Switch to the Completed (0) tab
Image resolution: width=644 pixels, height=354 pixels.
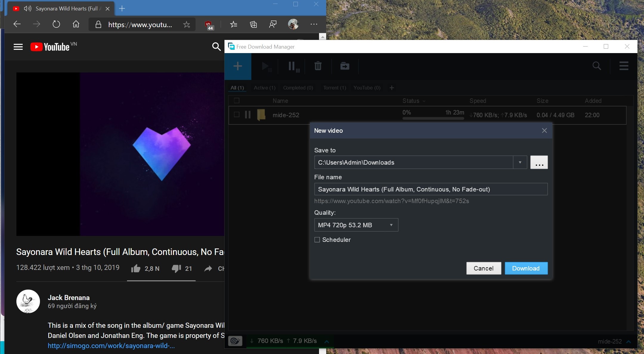click(298, 88)
